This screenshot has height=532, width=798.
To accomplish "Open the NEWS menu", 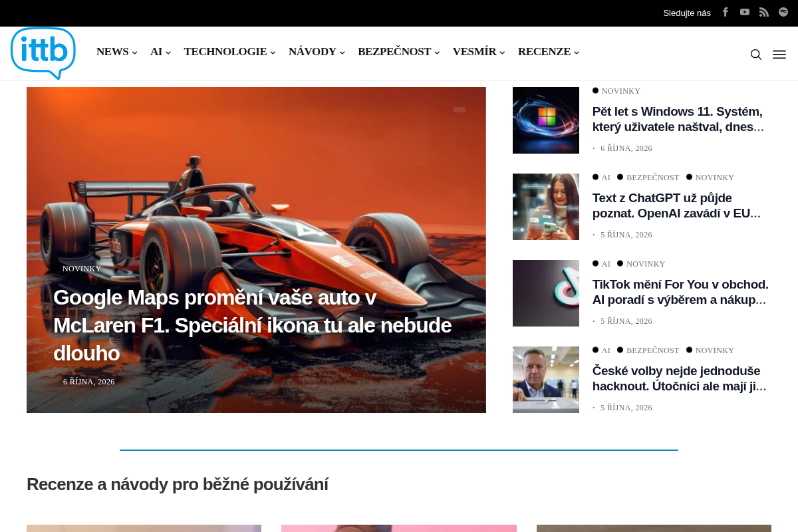I will click(112, 52).
